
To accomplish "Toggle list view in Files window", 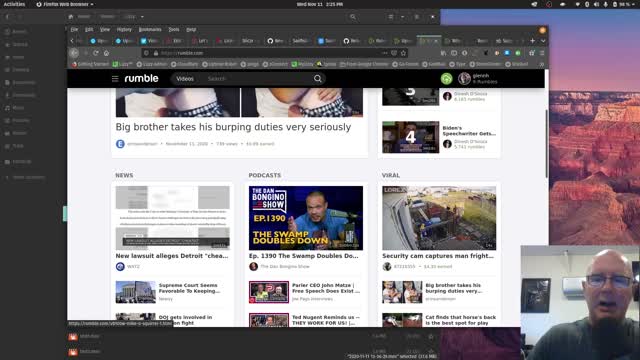I will [x=391, y=17].
